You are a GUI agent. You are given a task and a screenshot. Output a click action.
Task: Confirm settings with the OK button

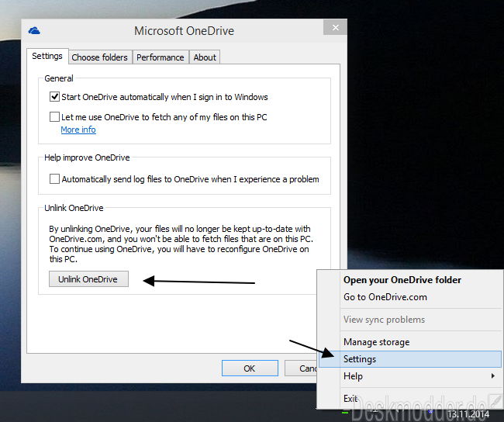(250, 368)
